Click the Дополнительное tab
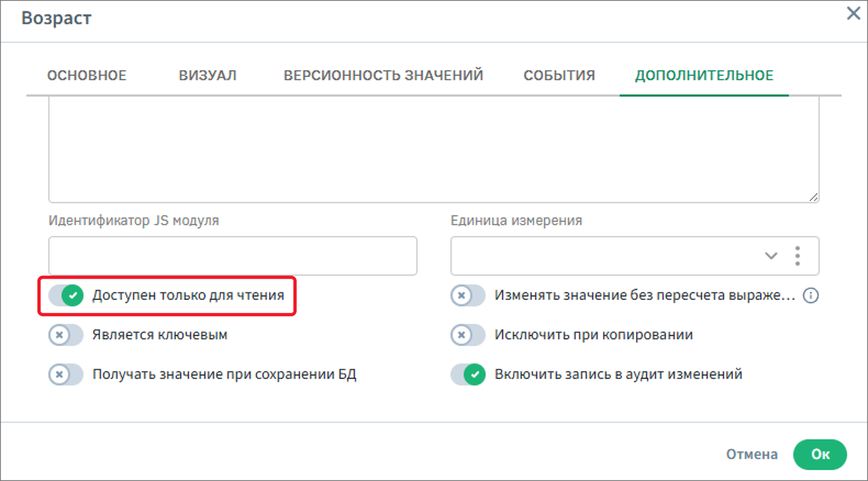This screenshot has height=481, width=868. [704, 75]
